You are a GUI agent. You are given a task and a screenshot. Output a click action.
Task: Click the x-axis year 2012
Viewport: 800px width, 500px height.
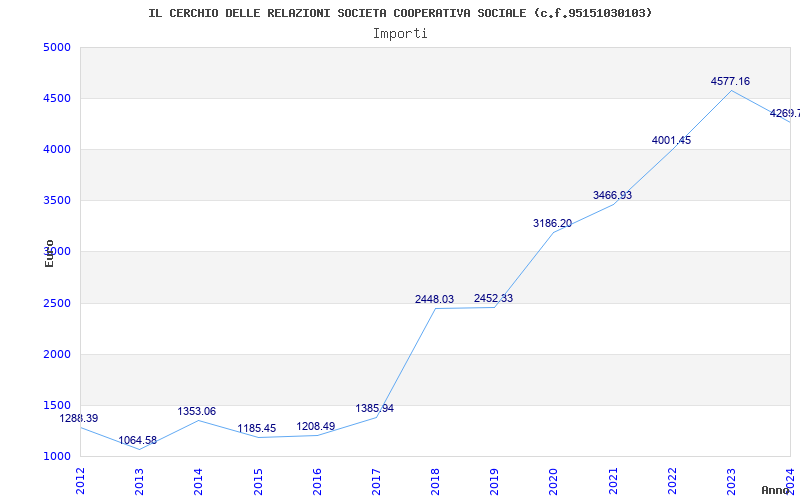(80, 481)
